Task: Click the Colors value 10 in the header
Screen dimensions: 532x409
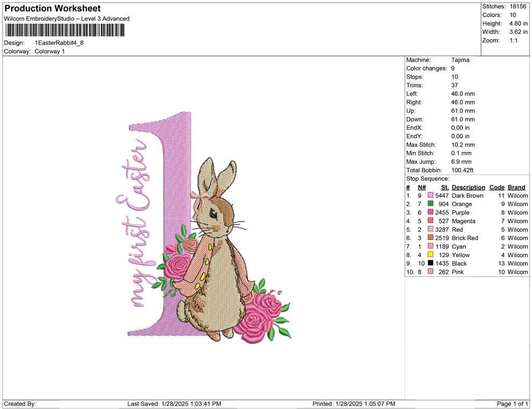Action: pos(513,15)
